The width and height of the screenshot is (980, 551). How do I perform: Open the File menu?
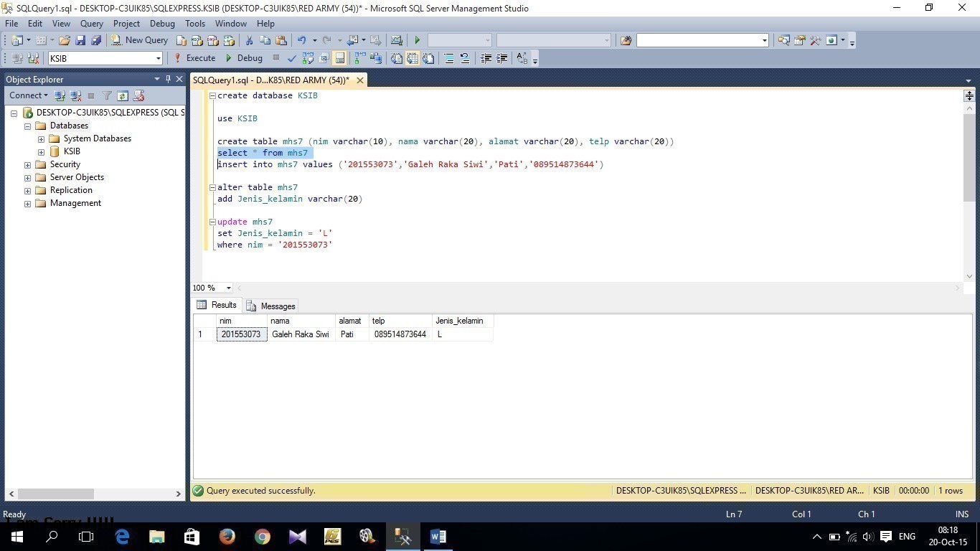[x=11, y=24]
